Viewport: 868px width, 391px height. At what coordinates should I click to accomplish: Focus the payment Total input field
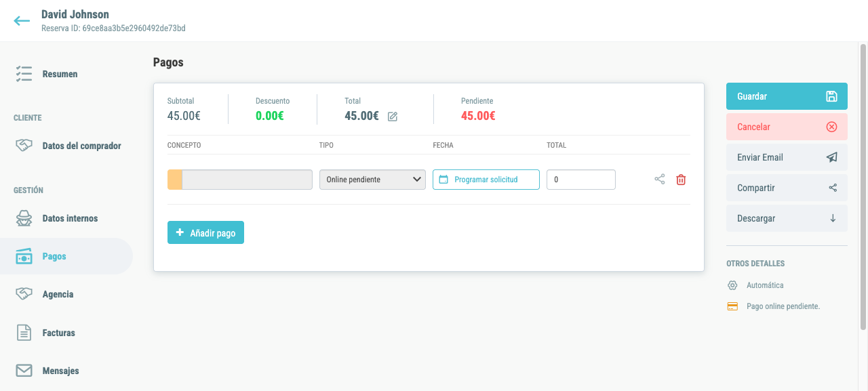(581, 180)
